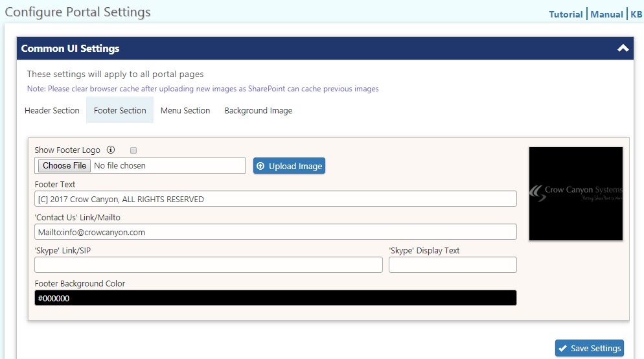Enable the Show Footer Logo checkbox
Image resolution: width=644 pixels, height=359 pixels.
pyautogui.click(x=133, y=150)
